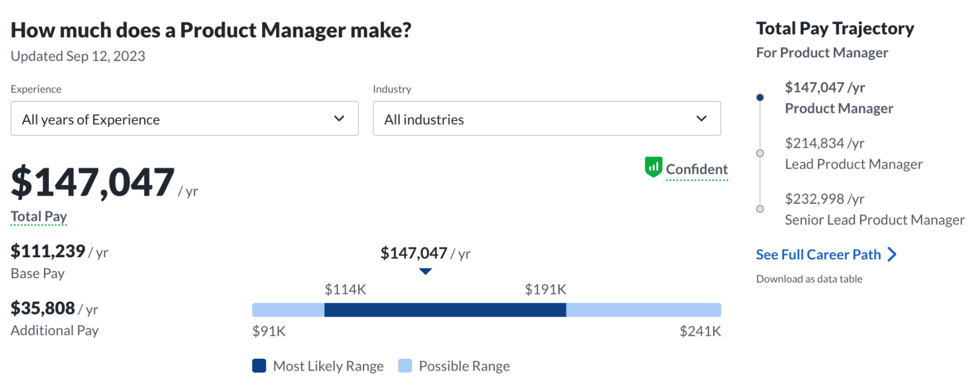The image size is (980, 391).
Task: Open the All industries dropdown
Action: (546, 119)
